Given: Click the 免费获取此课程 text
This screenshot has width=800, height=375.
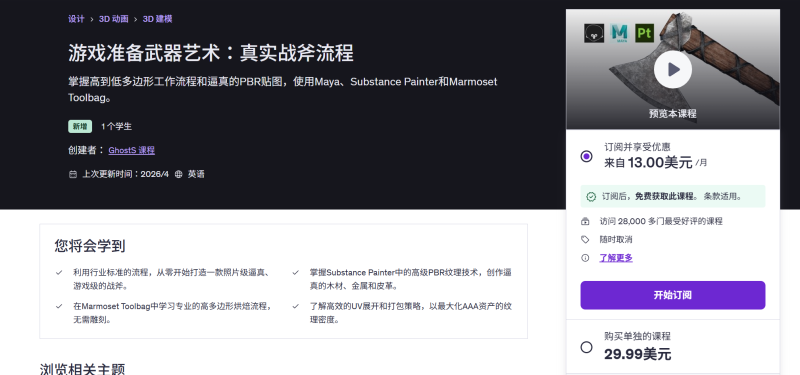Looking at the screenshot, I should tap(664, 196).
